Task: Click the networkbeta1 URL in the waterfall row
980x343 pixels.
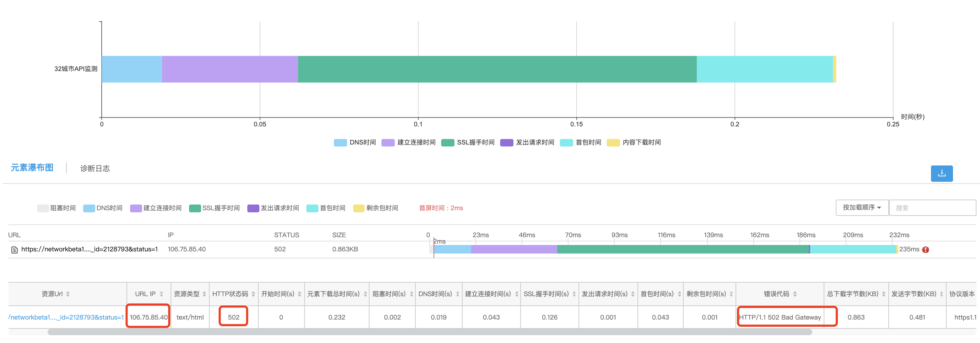Action: [x=90, y=250]
